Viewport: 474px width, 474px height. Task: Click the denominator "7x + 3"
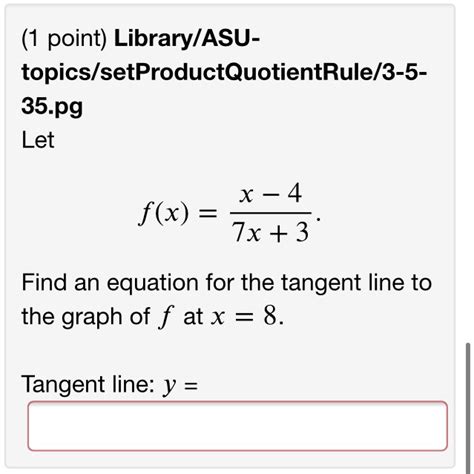coord(271,232)
